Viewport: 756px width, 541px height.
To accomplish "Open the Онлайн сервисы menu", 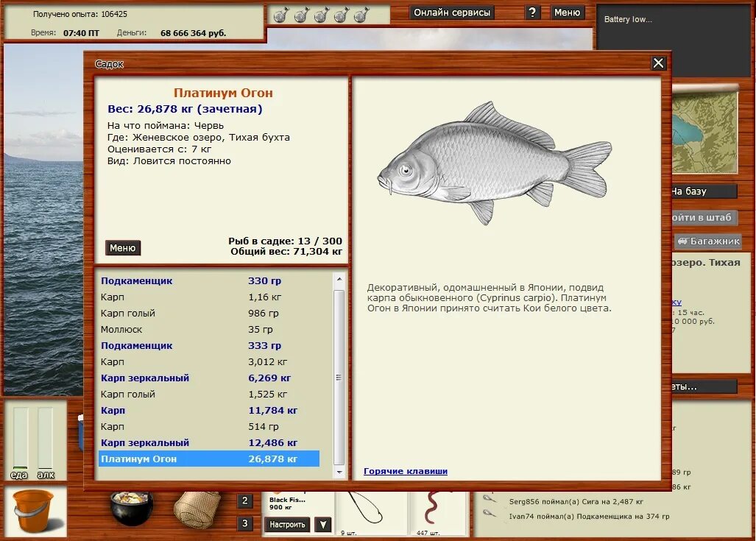I will tap(452, 13).
